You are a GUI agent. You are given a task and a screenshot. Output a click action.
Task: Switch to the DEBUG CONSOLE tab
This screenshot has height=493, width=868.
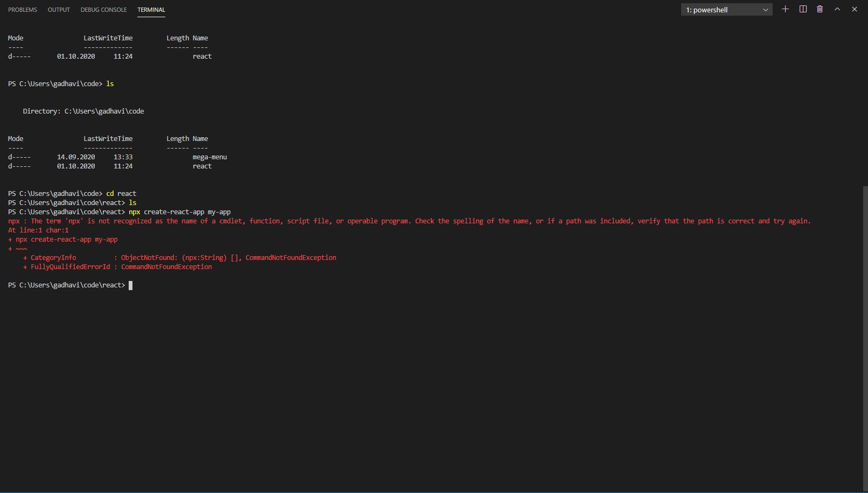coord(103,9)
